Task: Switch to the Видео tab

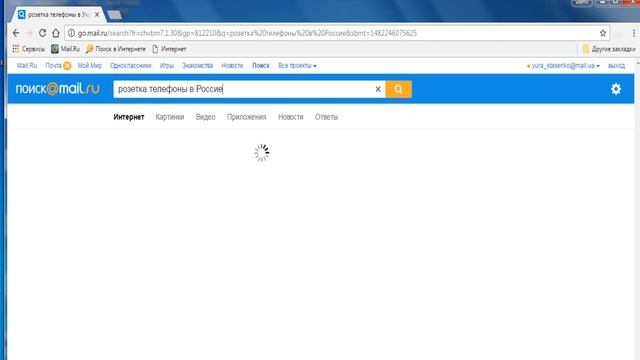Action: point(205,117)
